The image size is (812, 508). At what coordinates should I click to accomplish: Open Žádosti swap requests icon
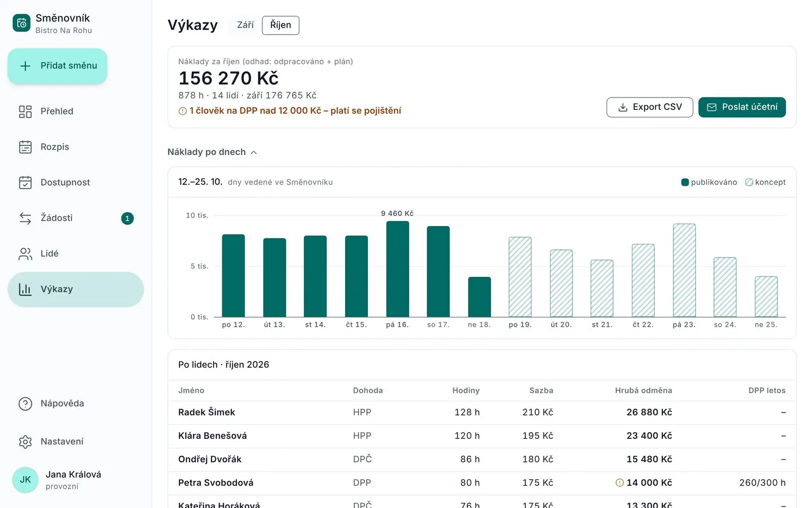click(25, 218)
